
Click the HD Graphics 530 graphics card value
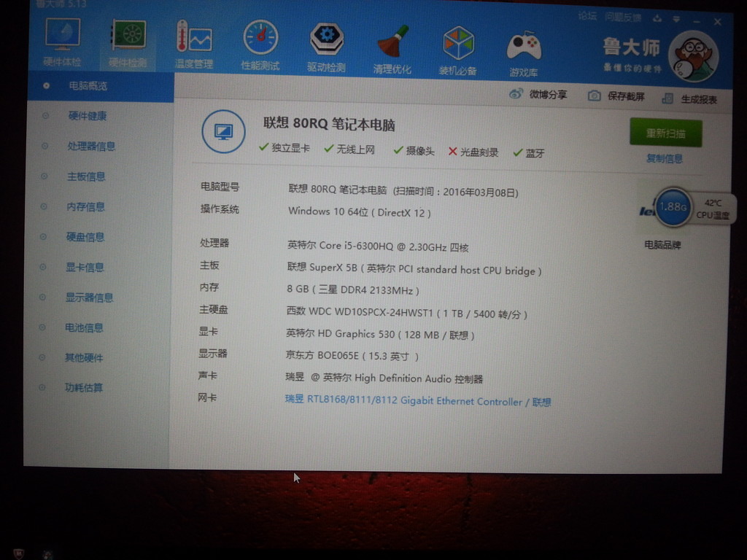tap(379, 334)
